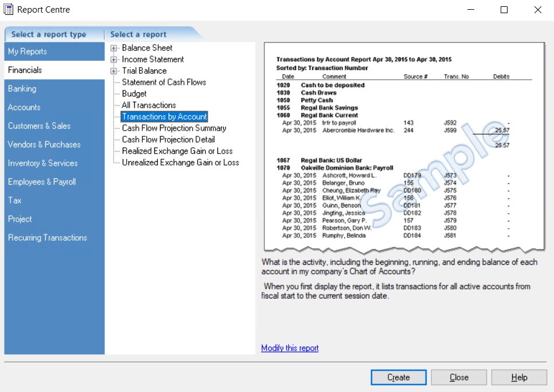The width and height of the screenshot is (554, 392).
Task: Expand the Income Statement tree node
Action: [114, 60]
